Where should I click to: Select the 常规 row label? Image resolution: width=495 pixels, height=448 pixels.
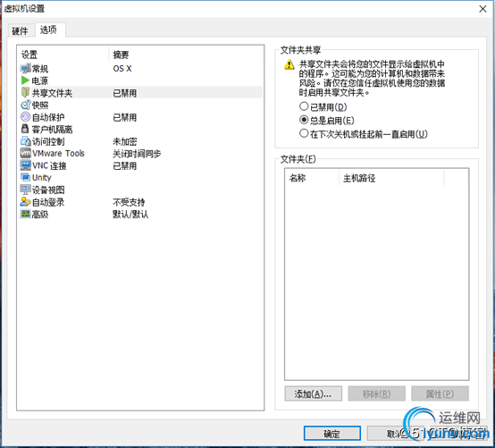[x=40, y=69]
